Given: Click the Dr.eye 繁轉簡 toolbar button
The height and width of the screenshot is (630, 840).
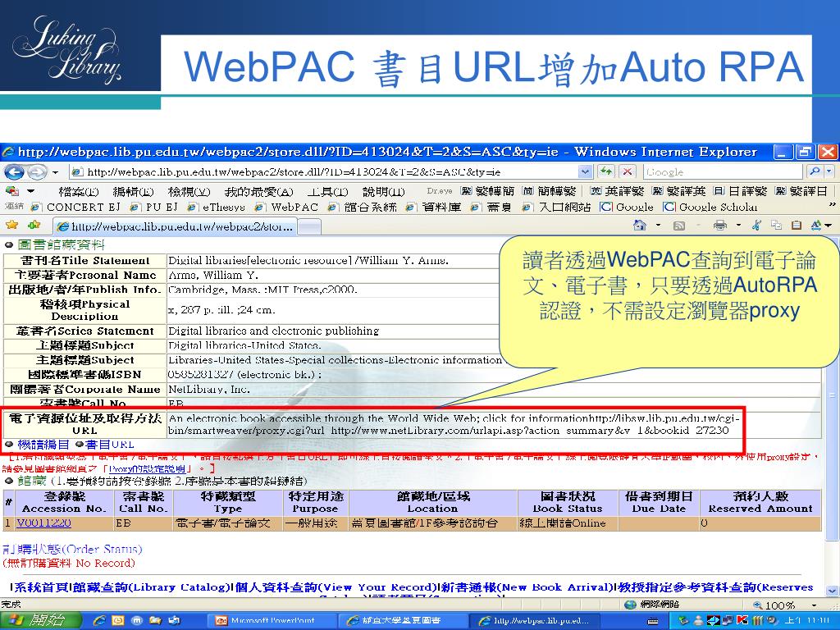Looking at the screenshot, I should 487,191.
